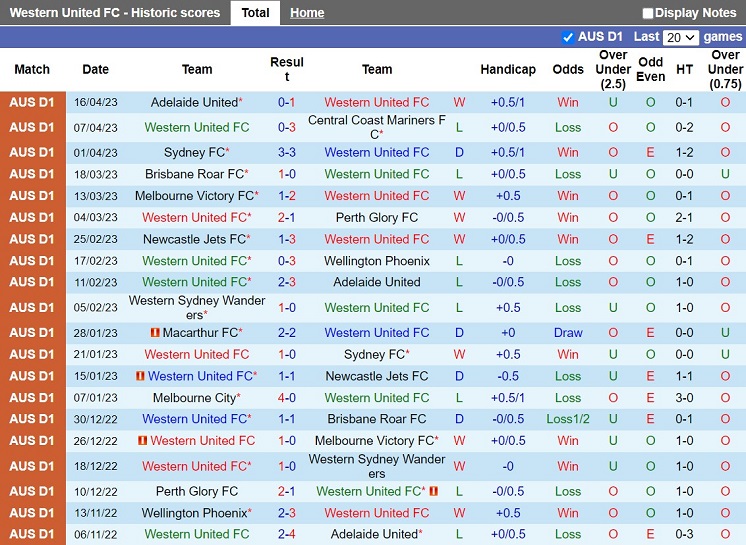Click the date 28/01/23
Viewport: 746px width, 545px height.
[x=95, y=333]
